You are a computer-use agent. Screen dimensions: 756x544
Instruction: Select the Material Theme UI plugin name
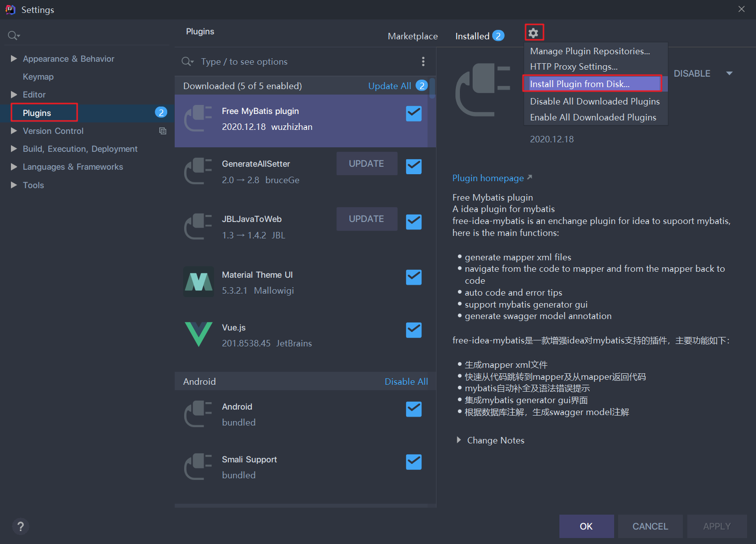coord(257,275)
